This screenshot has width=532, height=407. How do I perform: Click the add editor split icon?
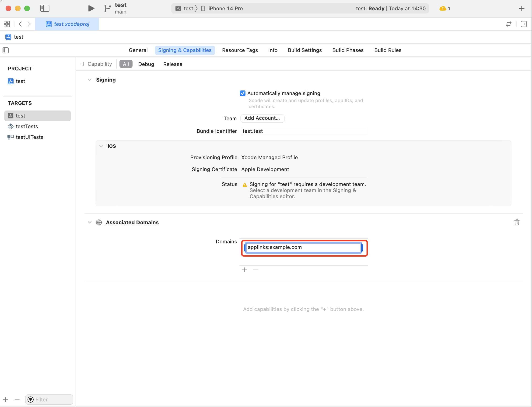[524, 24]
